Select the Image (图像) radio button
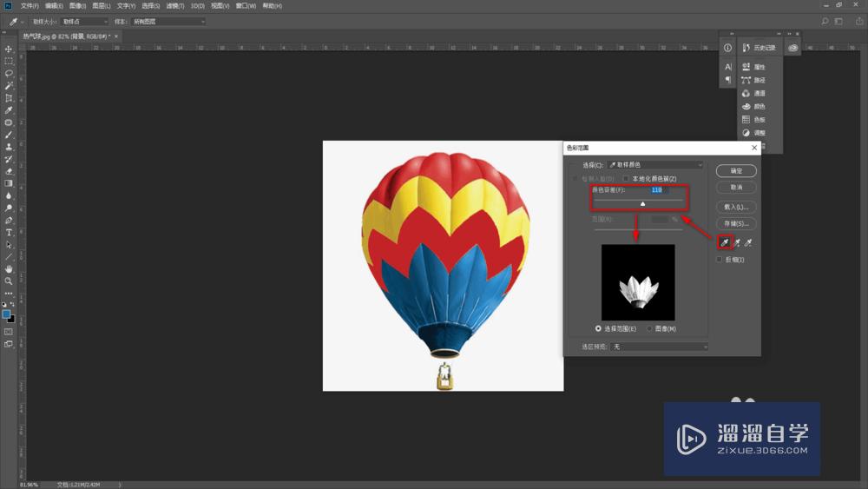 649,328
